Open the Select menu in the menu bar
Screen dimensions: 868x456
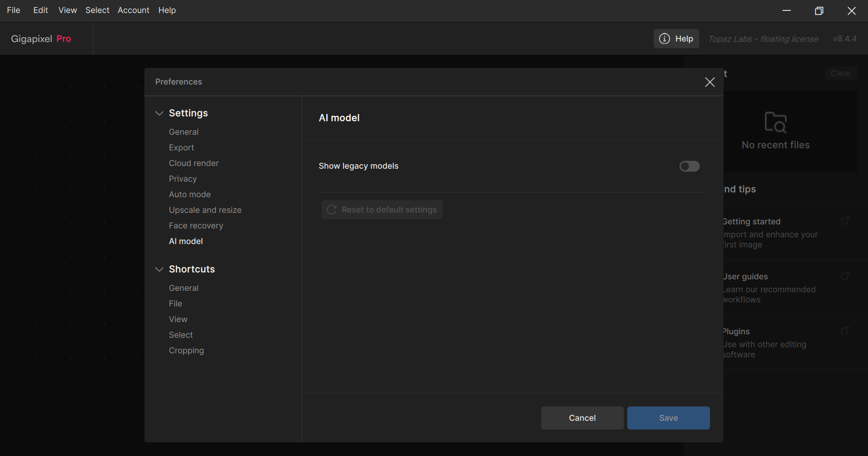[x=97, y=10]
